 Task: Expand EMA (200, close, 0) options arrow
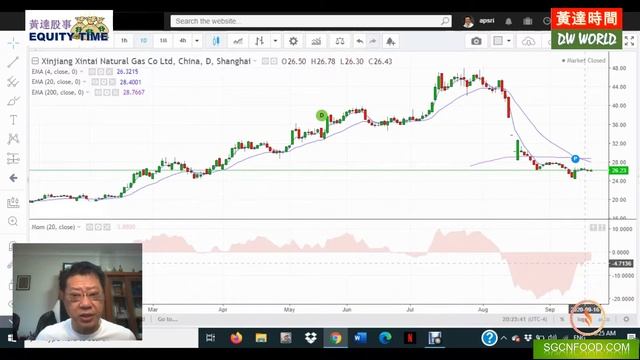[x=87, y=93]
